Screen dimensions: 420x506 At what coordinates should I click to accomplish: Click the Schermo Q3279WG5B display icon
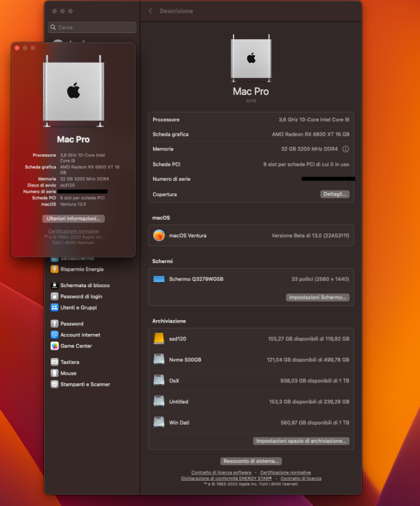(x=159, y=279)
